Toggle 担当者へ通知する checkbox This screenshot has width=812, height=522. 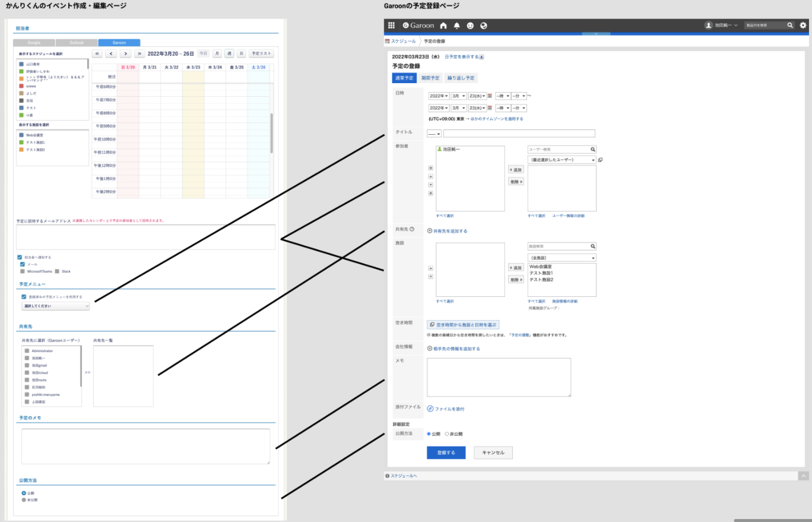point(20,257)
